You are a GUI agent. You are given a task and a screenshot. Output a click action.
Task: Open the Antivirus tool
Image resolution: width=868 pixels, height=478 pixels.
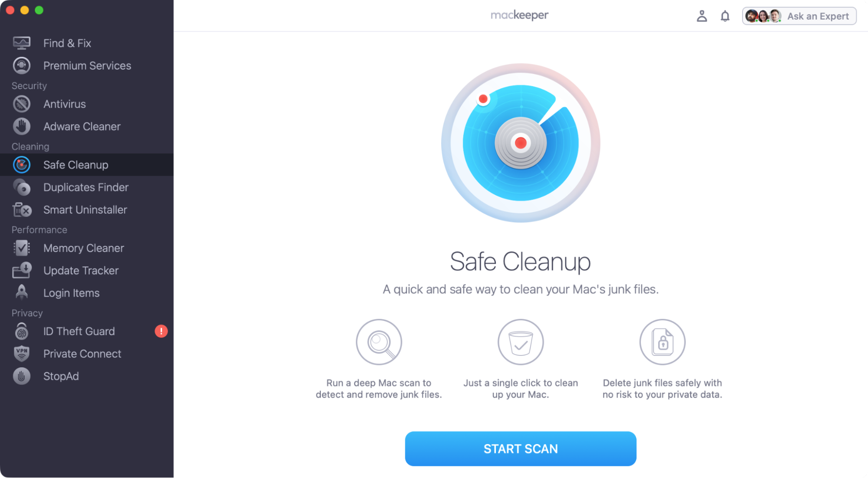64,104
